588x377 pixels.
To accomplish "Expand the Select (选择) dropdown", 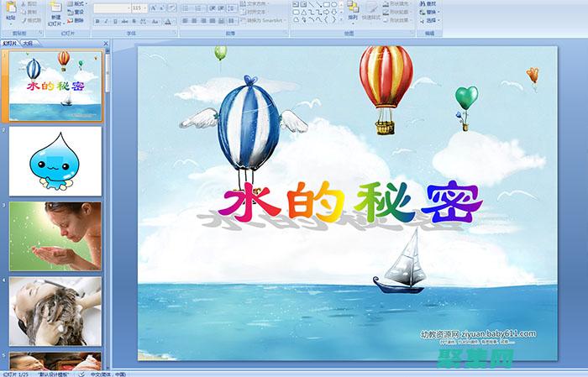I will click(430, 20).
